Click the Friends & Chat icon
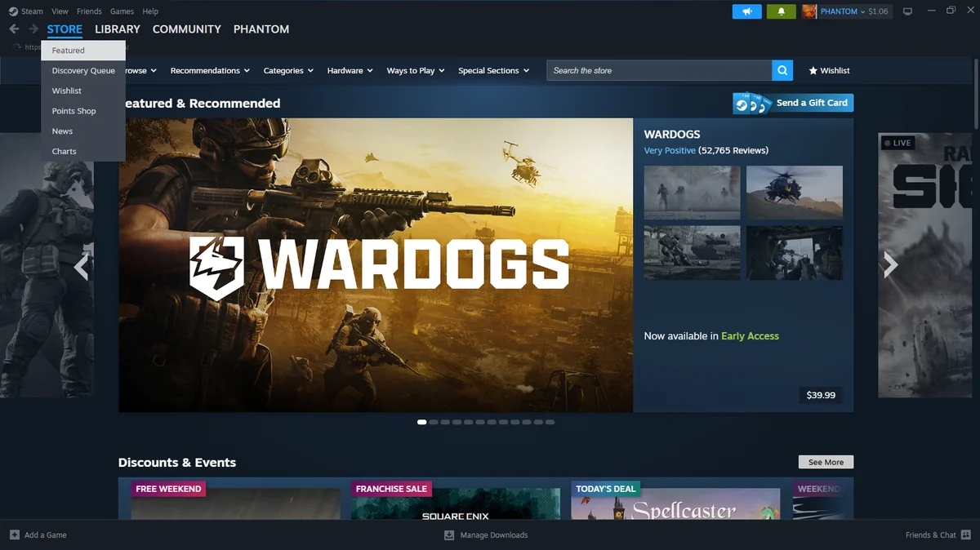This screenshot has width=980, height=550. (967, 535)
